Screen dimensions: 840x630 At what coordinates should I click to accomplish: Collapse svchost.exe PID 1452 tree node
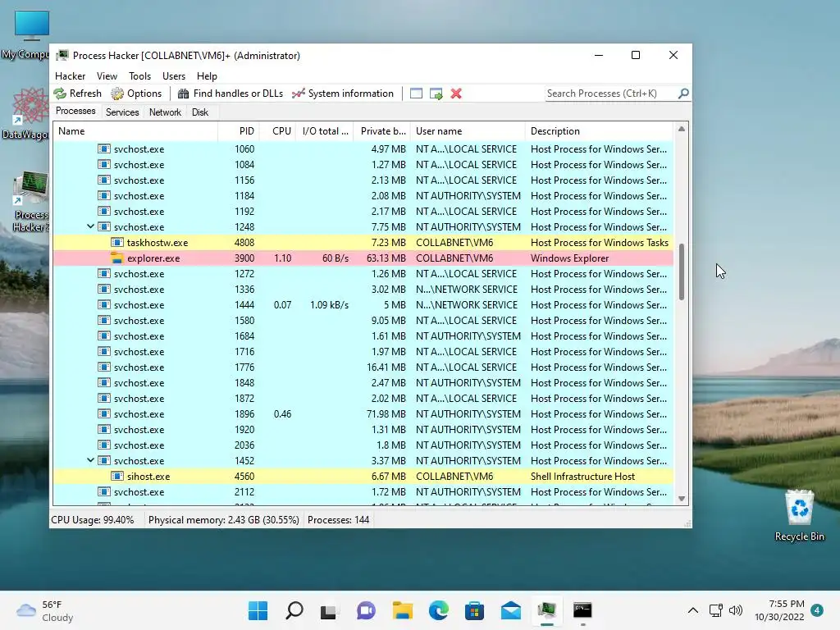pyautogui.click(x=90, y=460)
